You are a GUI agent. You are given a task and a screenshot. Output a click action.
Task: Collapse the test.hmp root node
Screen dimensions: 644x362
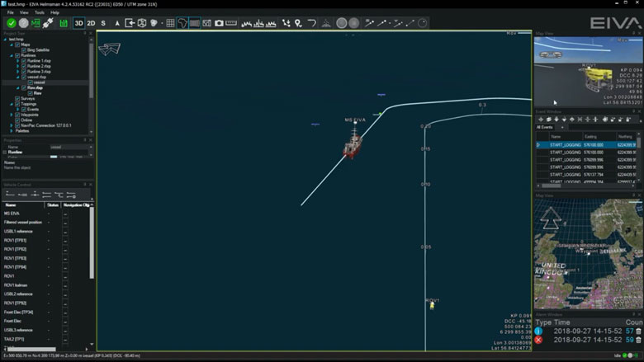(x=5, y=40)
